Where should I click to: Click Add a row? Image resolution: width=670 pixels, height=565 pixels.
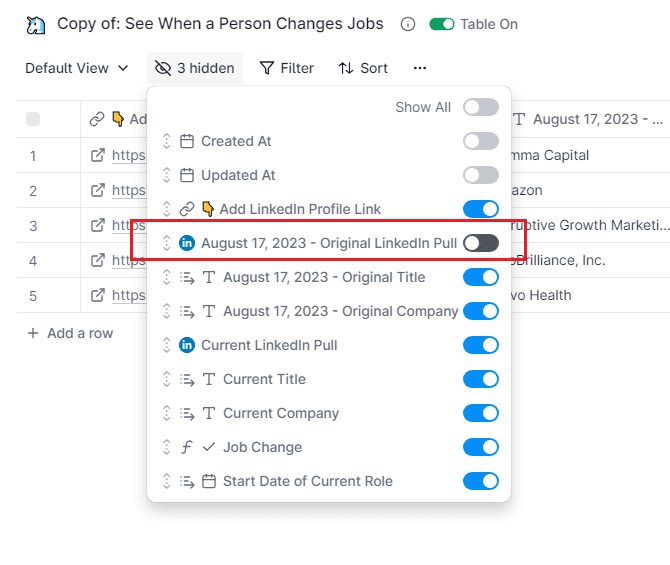point(70,332)
